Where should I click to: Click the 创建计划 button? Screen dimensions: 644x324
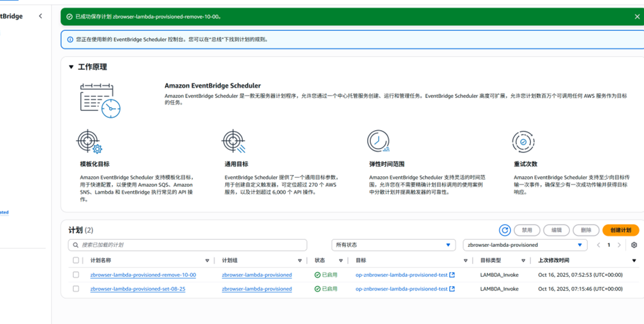click(x=620, y=230)
